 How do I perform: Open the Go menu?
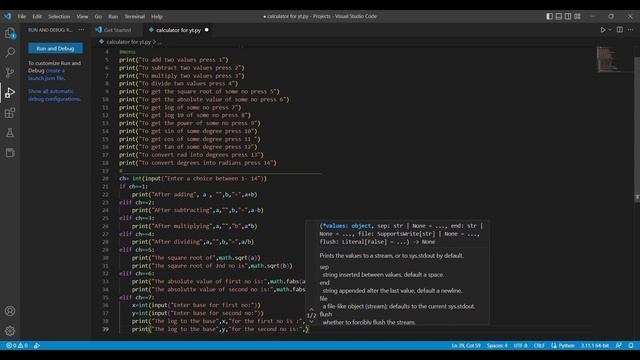coord(98,16)
